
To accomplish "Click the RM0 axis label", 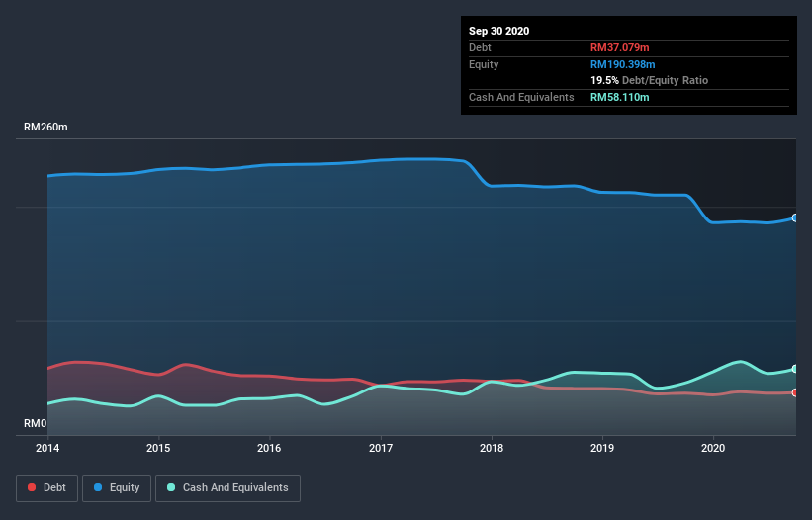I will tap(36, 423).
